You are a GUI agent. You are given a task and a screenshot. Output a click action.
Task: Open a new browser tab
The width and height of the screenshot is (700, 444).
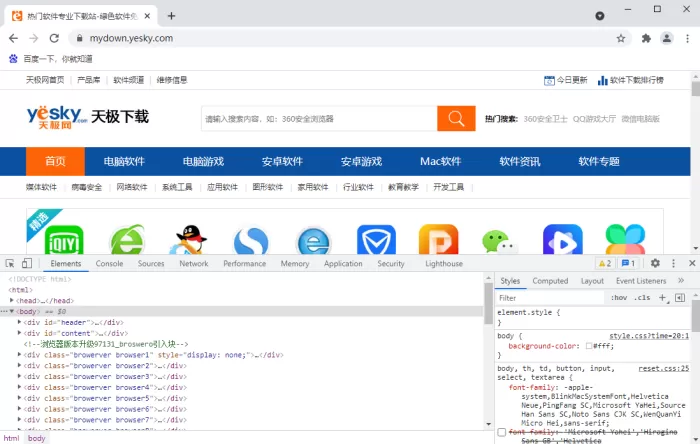[171, 16]
